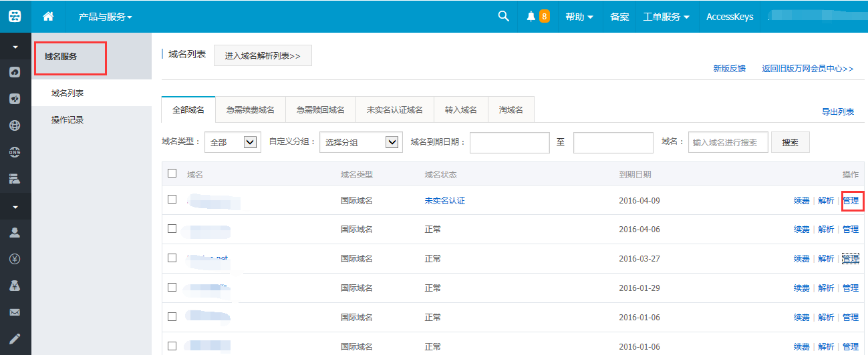Viewport: 868px width, 355px height.
Task: Click the home icon in top bar
Action: (x=48, y=16)
